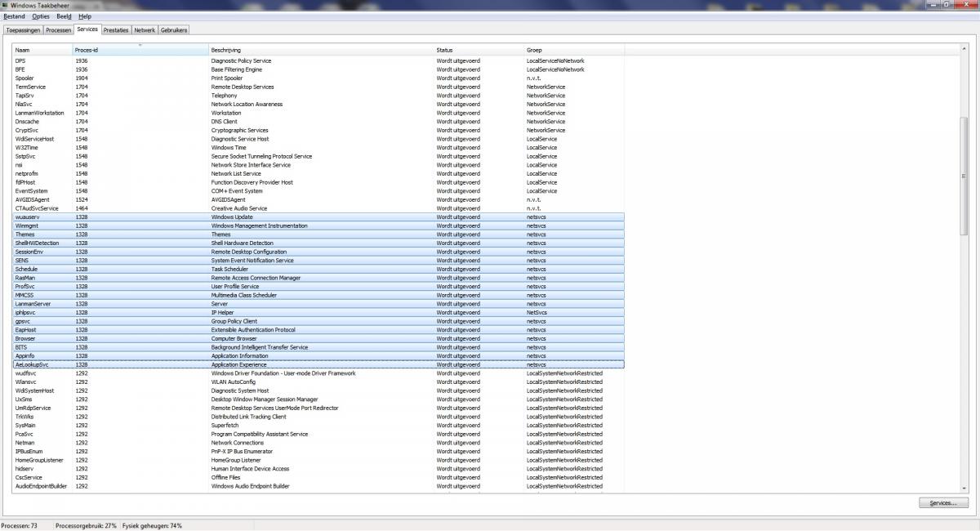The image size is (980, 531).
Task: Switch to the Toepassingen tab
Action: [23, 30]
